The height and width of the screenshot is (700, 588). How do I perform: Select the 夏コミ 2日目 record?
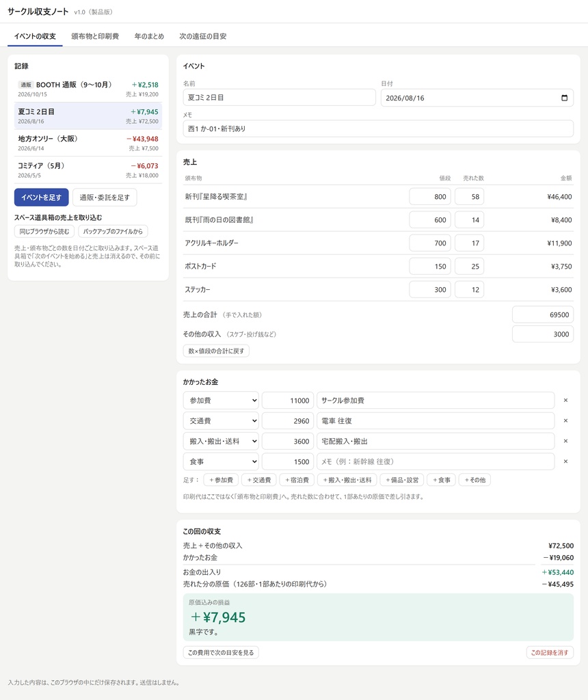pos(88,116)
